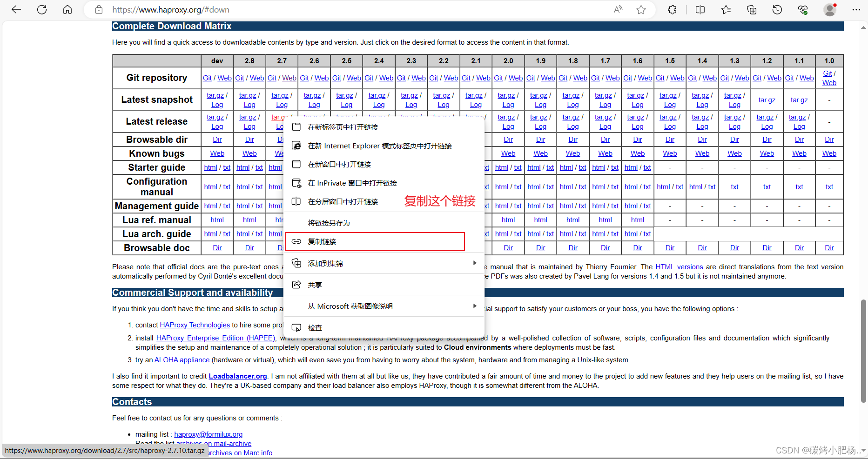Open the Lua ref. manual html for 2.8
The width and height of the screenshot is (868, 459).
pyautogui.click(x=249, y=220)
